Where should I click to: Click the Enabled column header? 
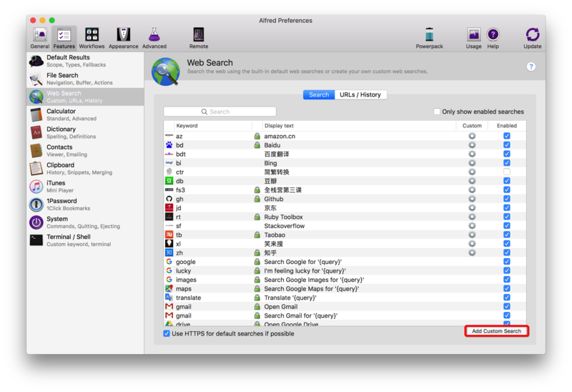[507, 126]
